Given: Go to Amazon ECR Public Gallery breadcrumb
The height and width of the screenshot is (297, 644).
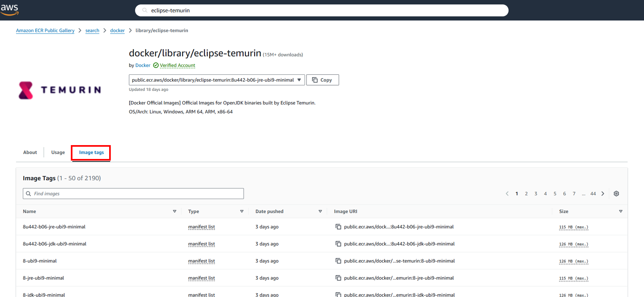Looking at the screenshot, I should tap(45, 30).
